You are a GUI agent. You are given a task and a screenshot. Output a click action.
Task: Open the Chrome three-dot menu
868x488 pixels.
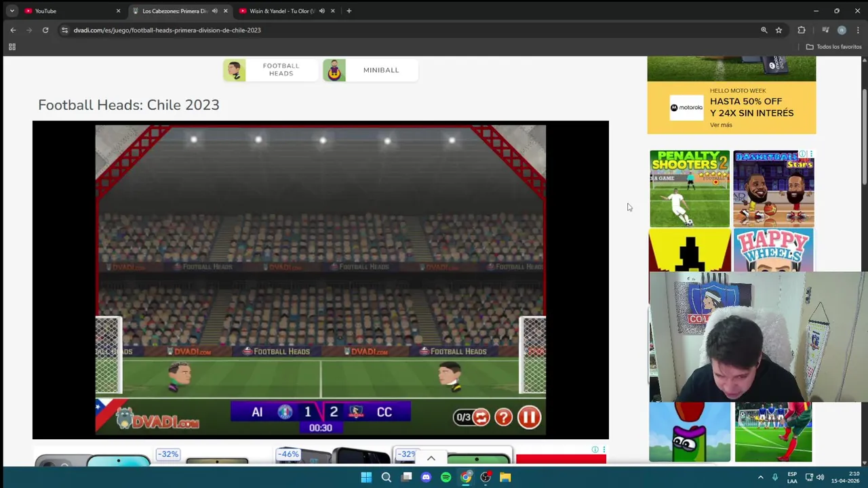pos(858,30)
